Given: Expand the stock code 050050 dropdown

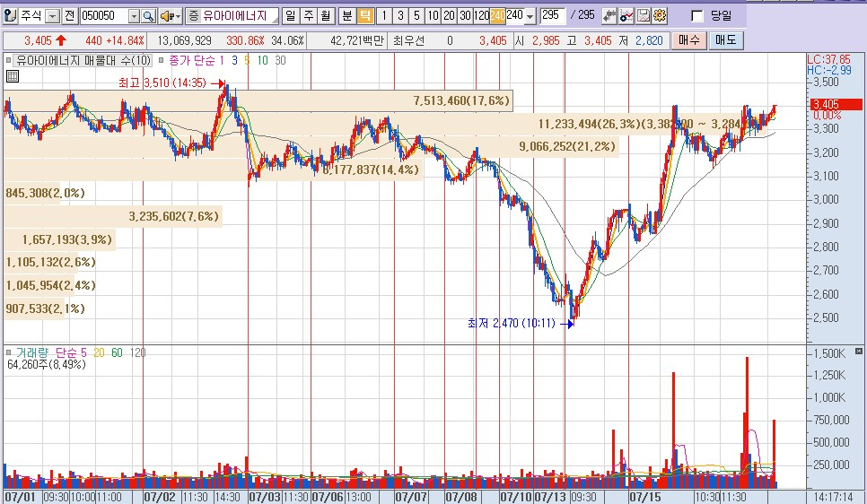Looking at the screenshot, I should pyautogui.click(x=134, y=16).
